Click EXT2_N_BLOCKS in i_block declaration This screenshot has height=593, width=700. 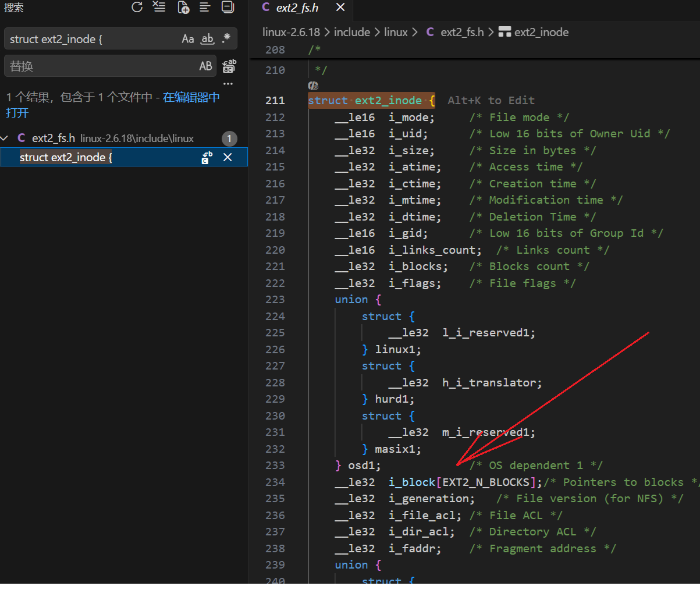click(486, 482)
